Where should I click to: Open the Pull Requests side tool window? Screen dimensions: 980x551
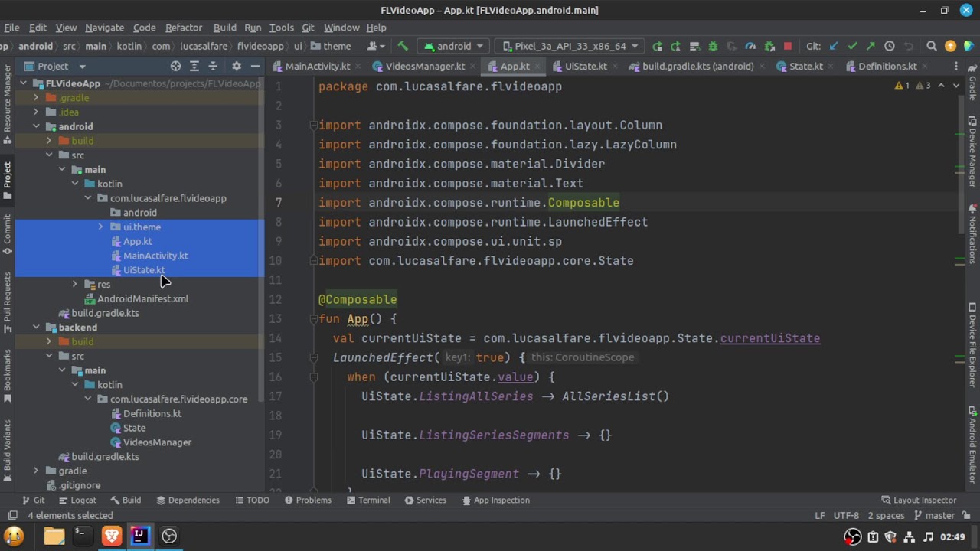[7, 302]
